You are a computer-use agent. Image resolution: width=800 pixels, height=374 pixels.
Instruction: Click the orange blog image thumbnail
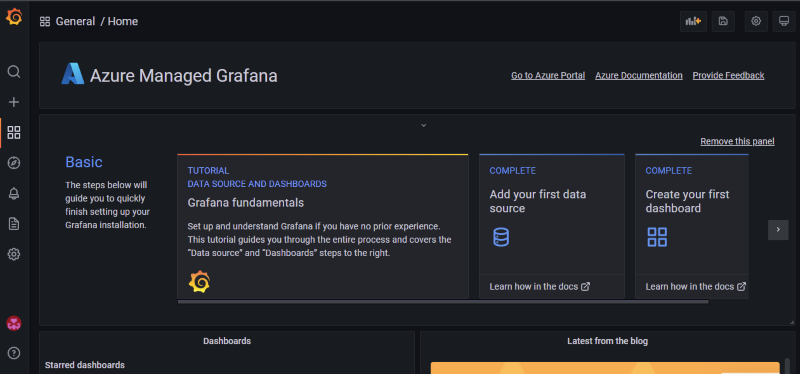(605, 368)
